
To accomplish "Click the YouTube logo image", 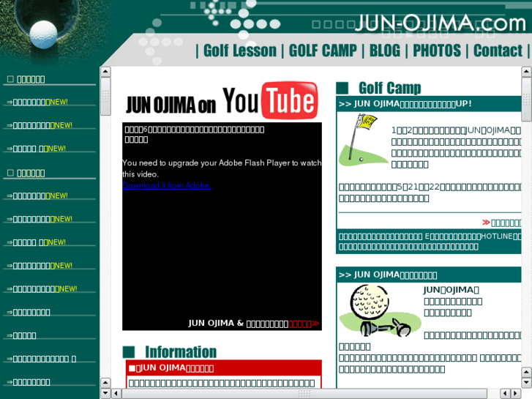I will [x=271, y=100].
